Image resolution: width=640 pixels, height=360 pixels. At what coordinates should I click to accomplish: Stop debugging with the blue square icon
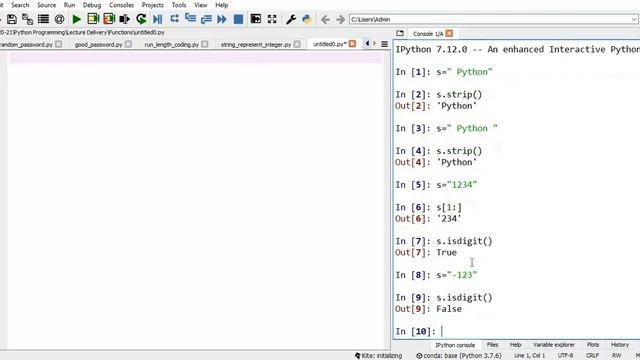pyautogui.click(x=238, y=19)
